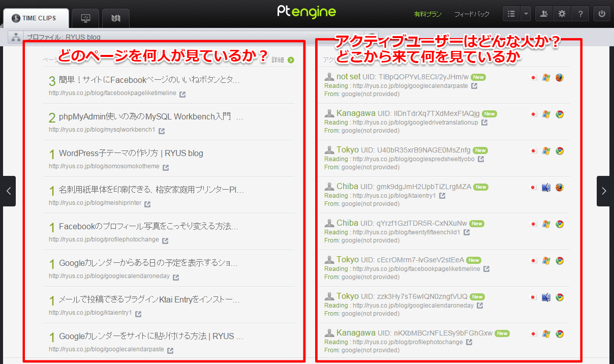Select Tokyo user with UID U40bR35xrB9
Screen dimensions: 614x364
347,150
